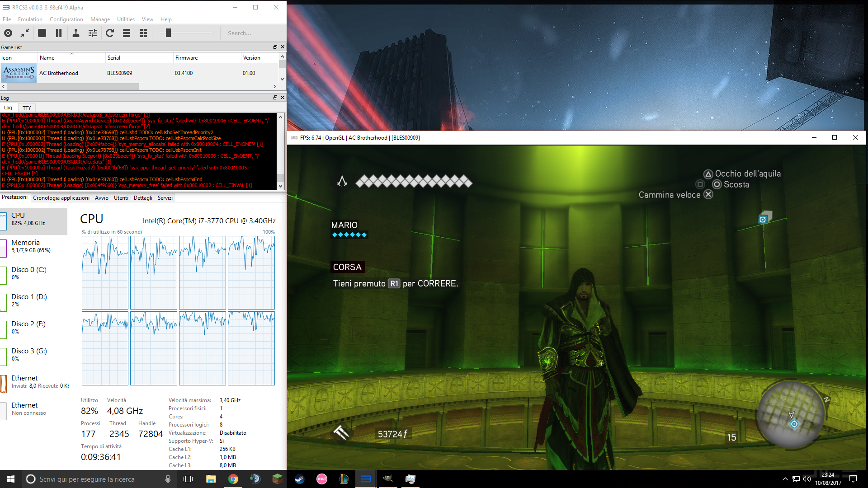Stop emulation with the square button
Screen dimensions: 868x488
(x=42, y=33)
